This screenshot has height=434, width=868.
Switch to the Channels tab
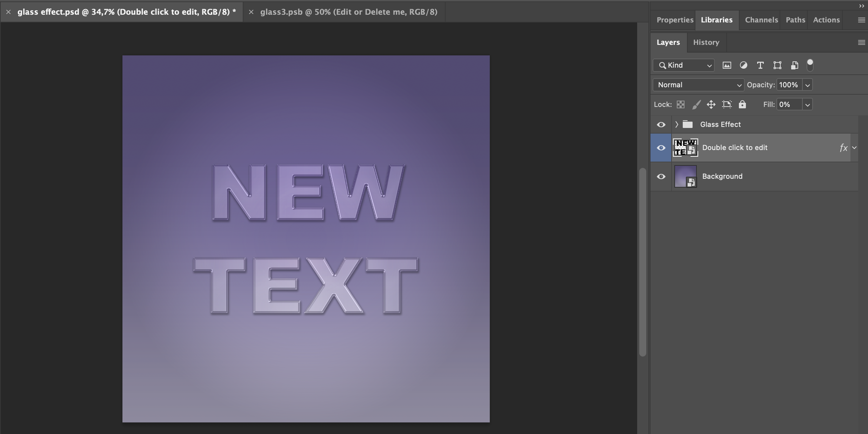761,20
